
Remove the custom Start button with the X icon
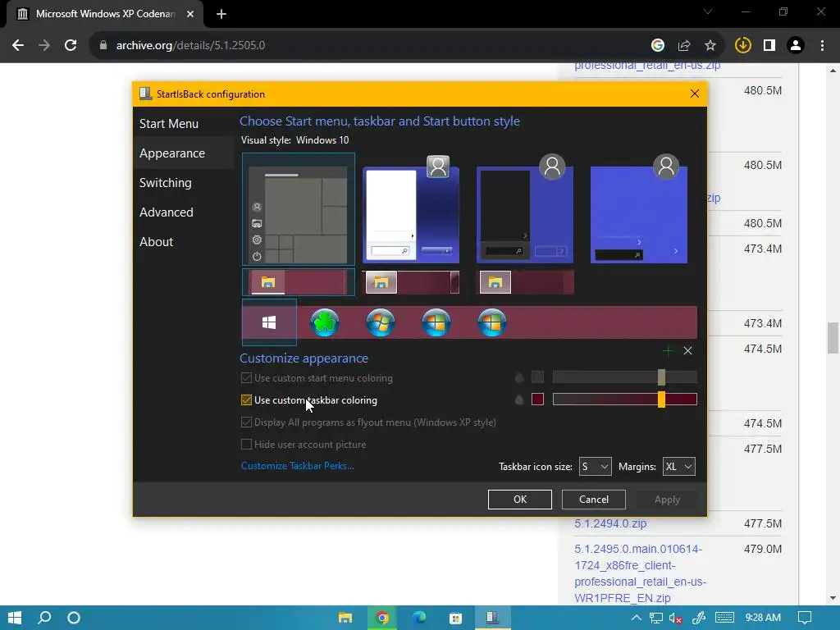click(688, 351)
